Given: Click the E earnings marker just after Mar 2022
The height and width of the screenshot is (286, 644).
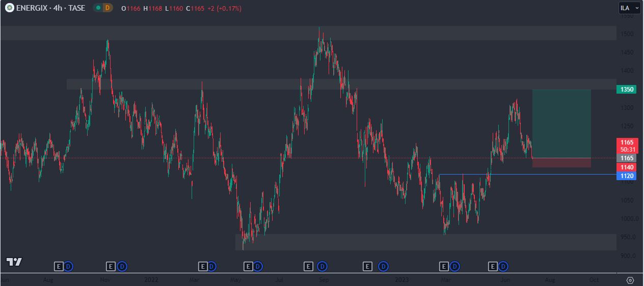Looking at the screenshot, I should 202,266.
